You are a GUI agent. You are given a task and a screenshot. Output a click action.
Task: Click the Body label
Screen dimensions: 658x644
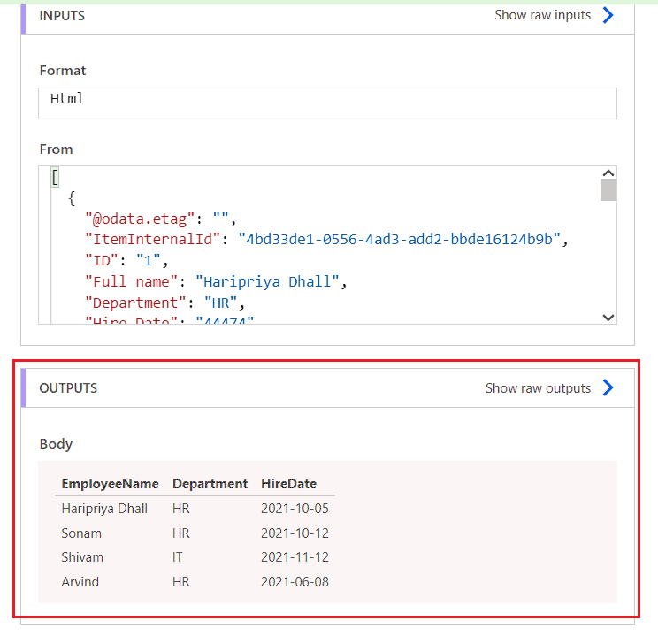[x=56, y=444]
